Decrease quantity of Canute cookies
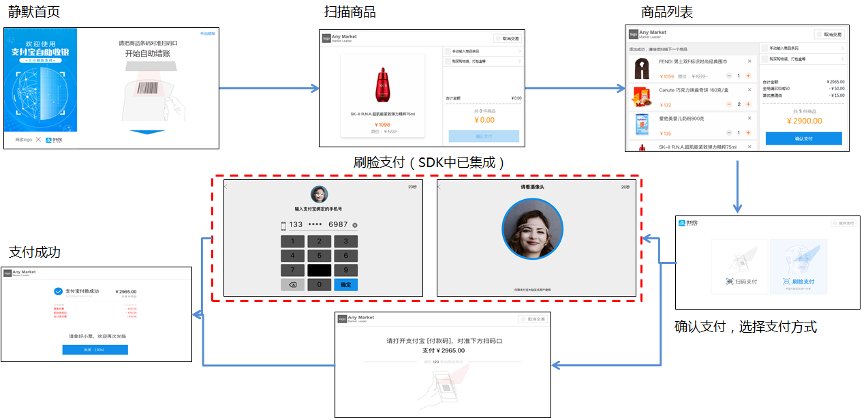The width and height of the screenshot is (868, 418). [x=729, y=104]
